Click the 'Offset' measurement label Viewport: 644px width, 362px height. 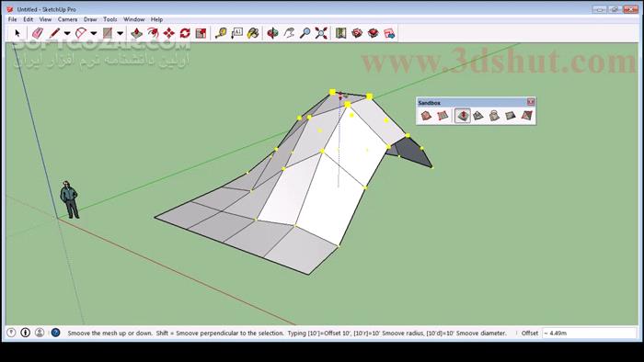pos(529,333)
